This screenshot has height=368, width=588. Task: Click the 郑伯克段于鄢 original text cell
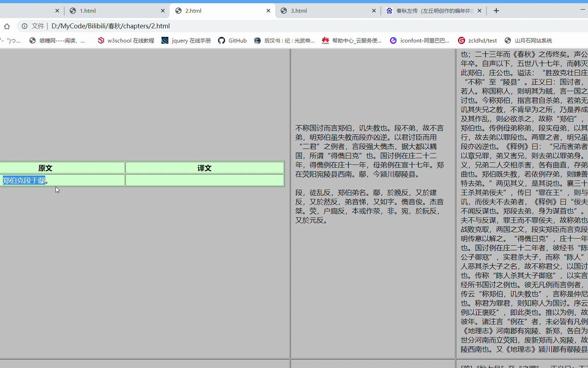[62, 180]
